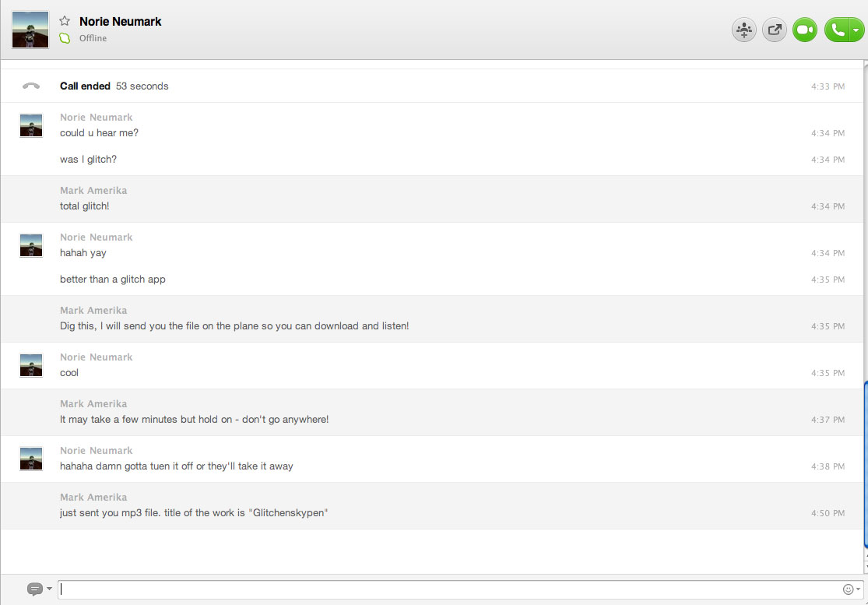
Task: Expand the small arrow next to the smiley
Action: (x=859, y=589)
